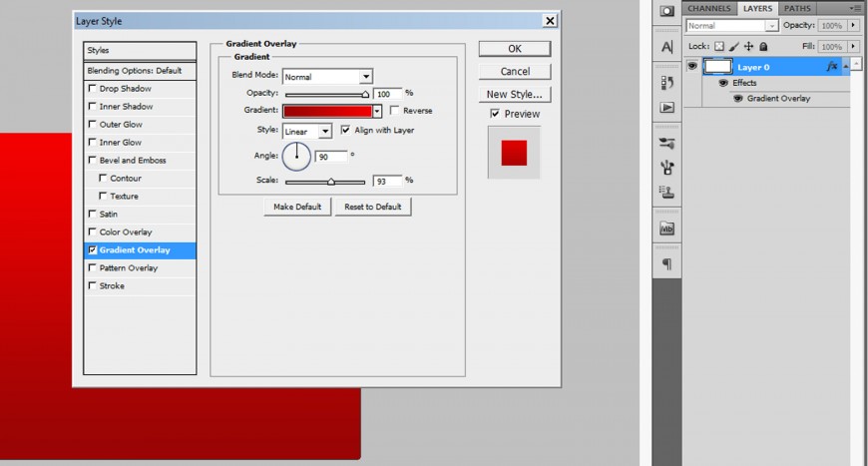Enable the Outer Glow checkbox
The height and width of the screenshot is (466, 868).
pos(93,124)
